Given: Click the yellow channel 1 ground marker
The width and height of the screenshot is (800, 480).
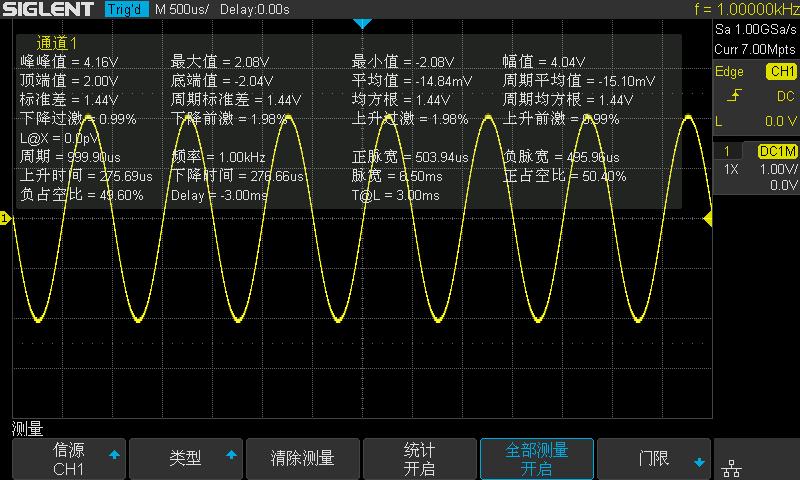Looking at the screenshot, I should (x=5, y=218).
